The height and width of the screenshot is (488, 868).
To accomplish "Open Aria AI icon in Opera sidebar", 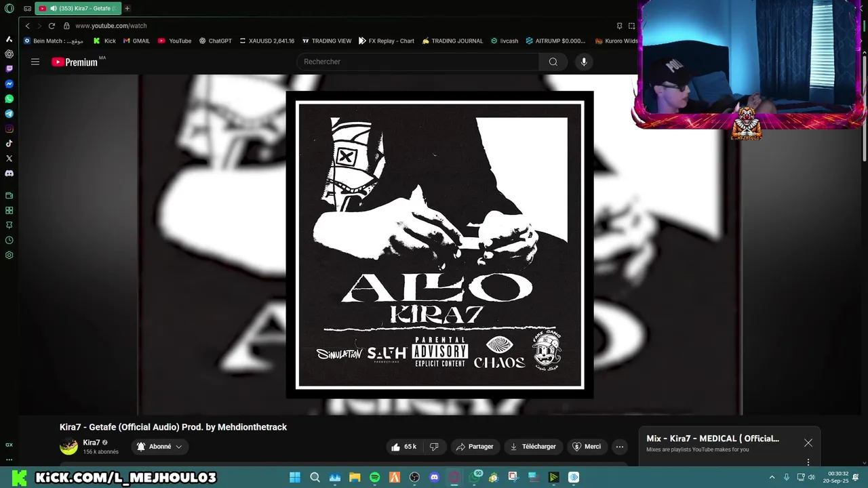I will [x=9, y=39].
